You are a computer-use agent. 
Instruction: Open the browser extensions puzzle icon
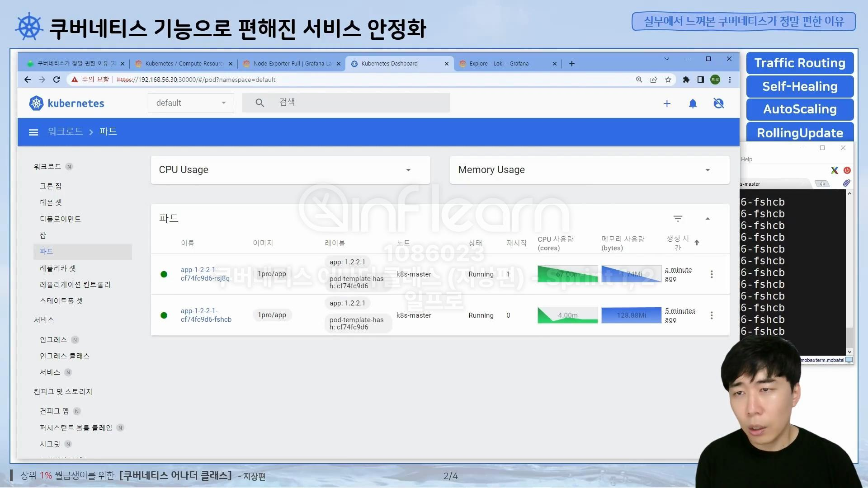click(686, 80)
